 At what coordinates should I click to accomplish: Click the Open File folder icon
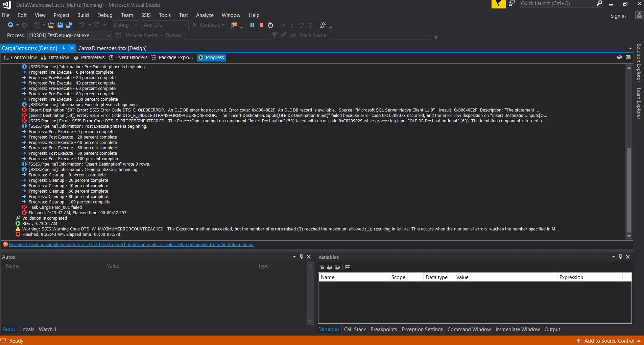(x=51, y=25)
